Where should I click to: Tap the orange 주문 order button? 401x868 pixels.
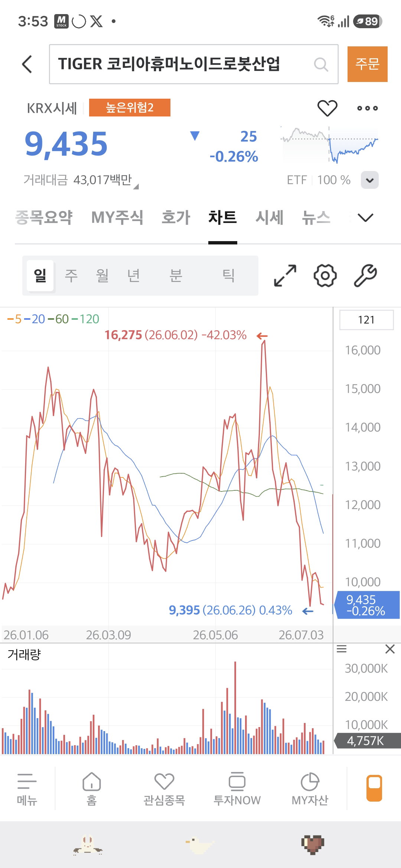(368, 64)
